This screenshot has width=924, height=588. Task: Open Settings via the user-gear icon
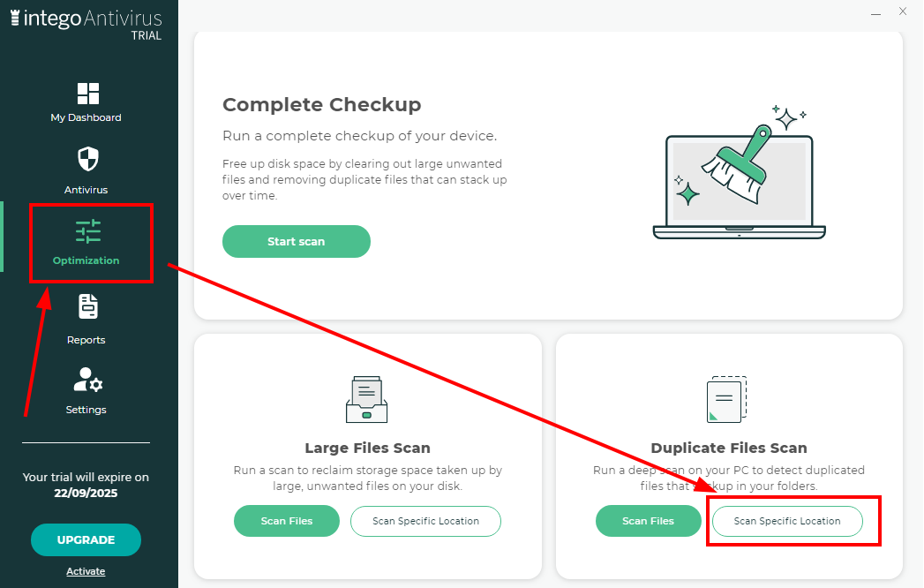click(x=87, y=381)
